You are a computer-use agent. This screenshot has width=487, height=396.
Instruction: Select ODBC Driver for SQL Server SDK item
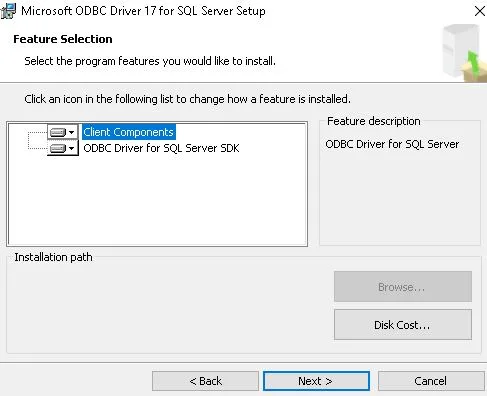[x=161, y=148]
